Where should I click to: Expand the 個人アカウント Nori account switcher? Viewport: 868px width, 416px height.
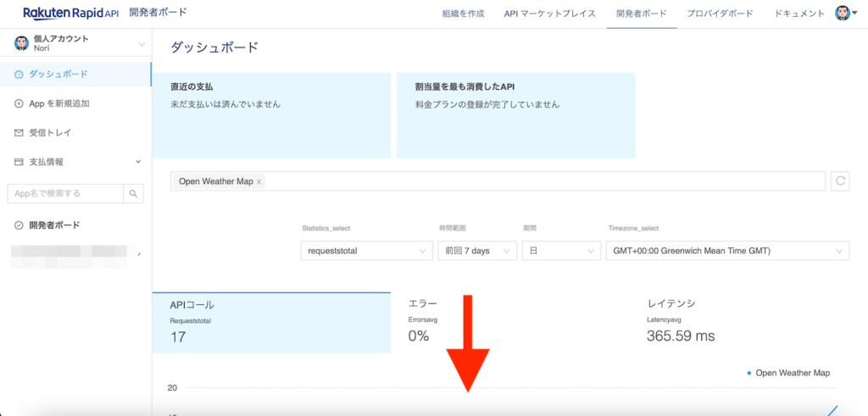click(x=141, y=44)
